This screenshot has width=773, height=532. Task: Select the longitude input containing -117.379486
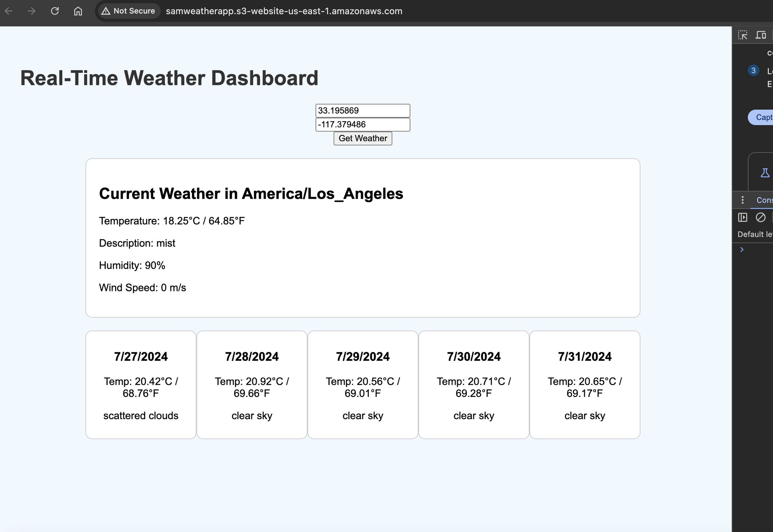(x=362, y=125)
